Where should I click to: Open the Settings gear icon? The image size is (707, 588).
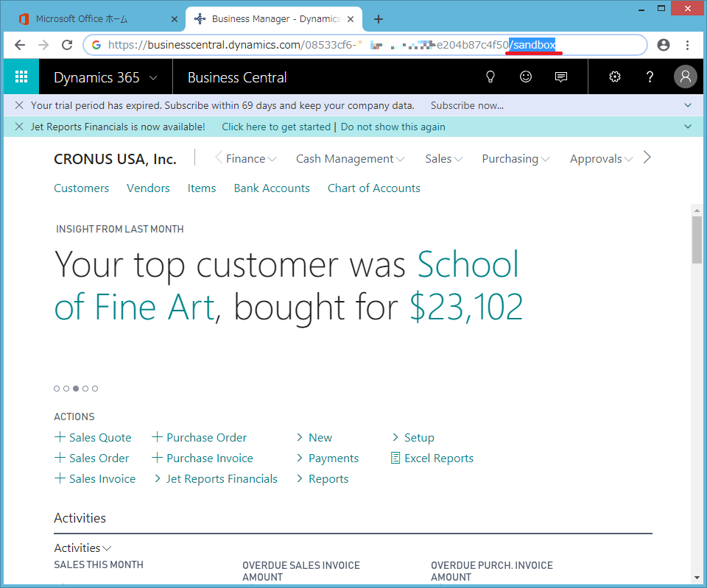coord(614,77)
